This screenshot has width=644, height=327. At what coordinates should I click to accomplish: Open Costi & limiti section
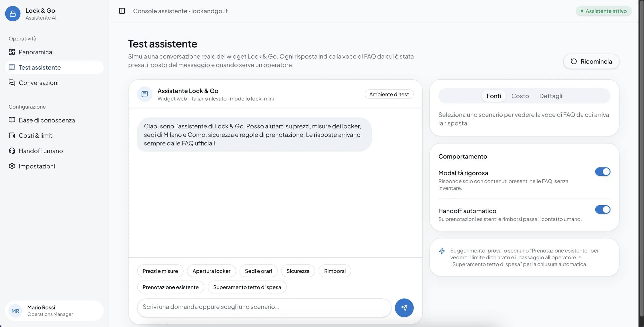pos(54,135)
